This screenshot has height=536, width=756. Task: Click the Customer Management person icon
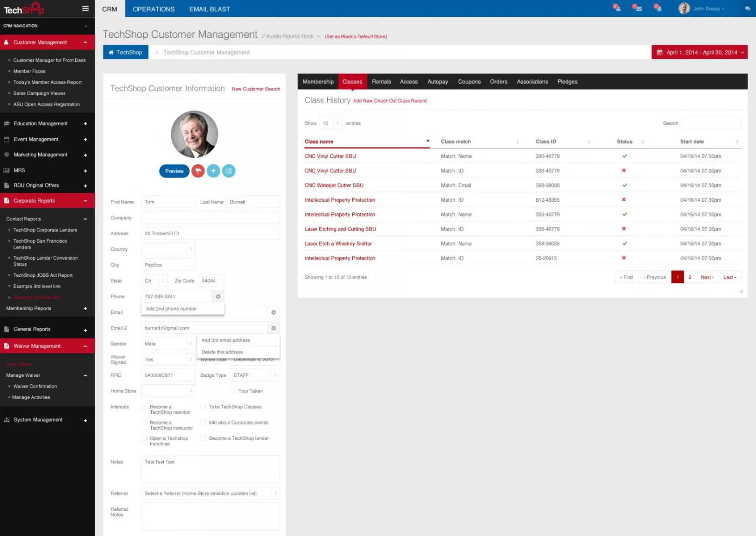(x=7, y=42)
